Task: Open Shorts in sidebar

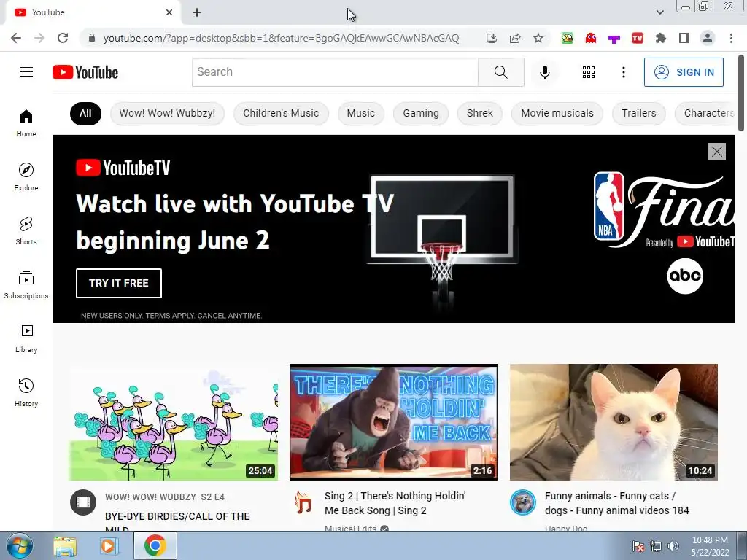Action: click(x=26, y=231)
